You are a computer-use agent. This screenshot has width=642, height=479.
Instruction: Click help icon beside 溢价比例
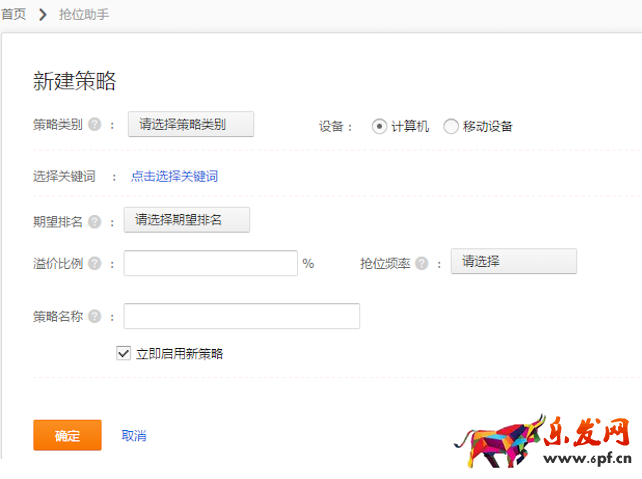click(95, 264)
